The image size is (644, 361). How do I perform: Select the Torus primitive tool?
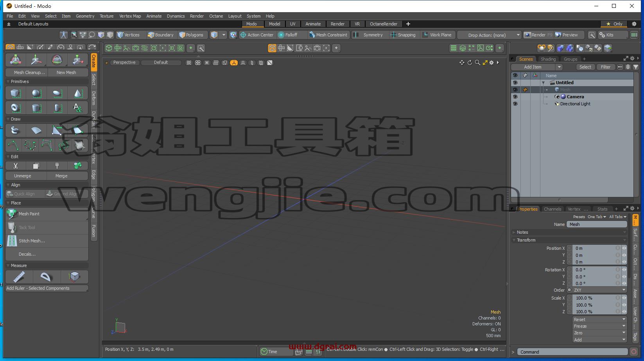[x=16, y=108]
